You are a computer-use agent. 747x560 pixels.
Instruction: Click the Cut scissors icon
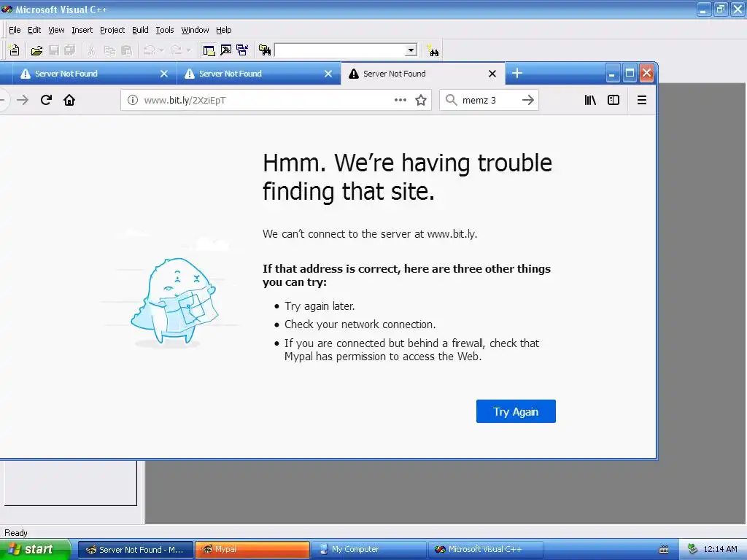pos(91,50)
